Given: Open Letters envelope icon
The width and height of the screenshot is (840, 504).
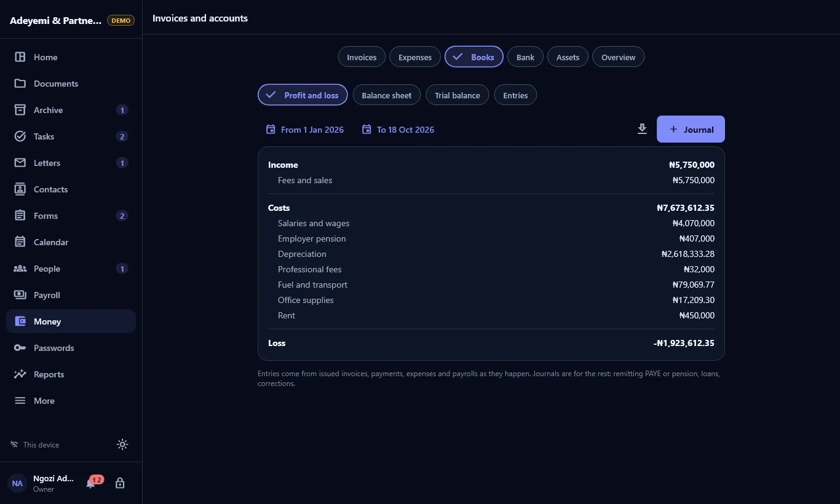Looking at the screenshot, I should coord(20,163).
